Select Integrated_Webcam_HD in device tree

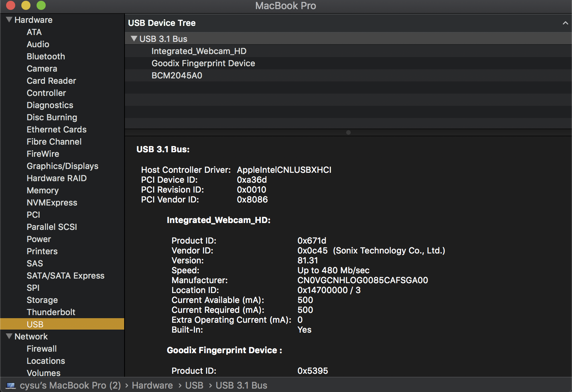coord(348,51)
